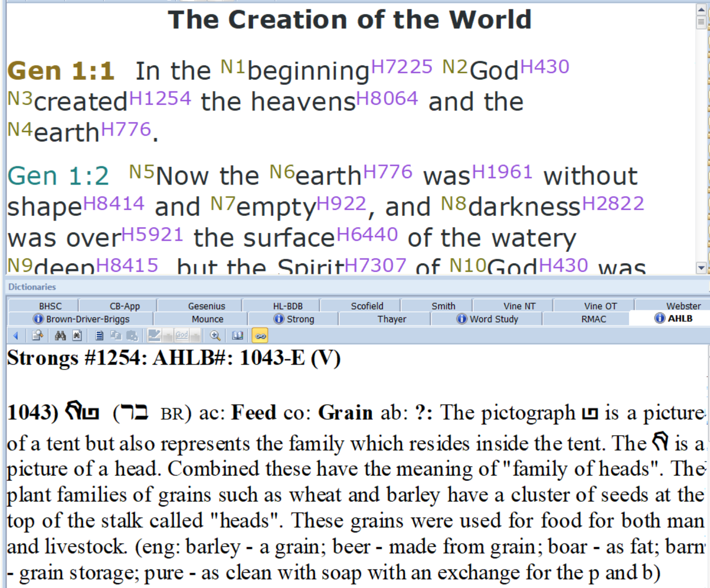Click the zoom magnifying glass icon

coord(215,336)
